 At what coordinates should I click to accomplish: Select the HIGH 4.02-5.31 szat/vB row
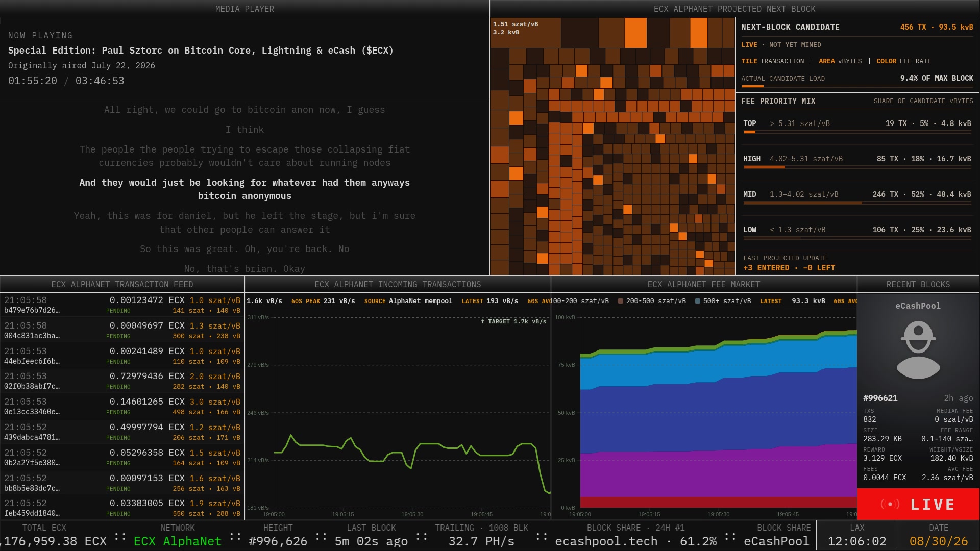pos(857,161)
